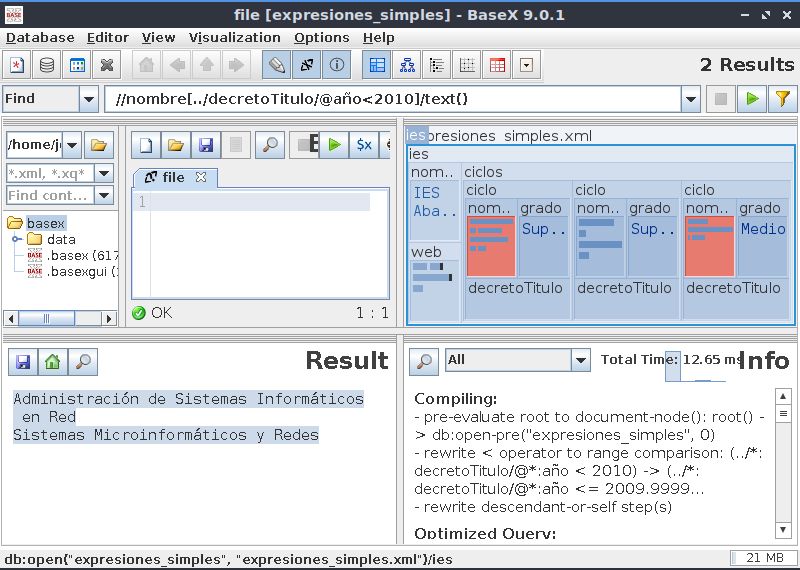
Task: Open the search magnifier in Info panel
Action: tap(424, 361)
